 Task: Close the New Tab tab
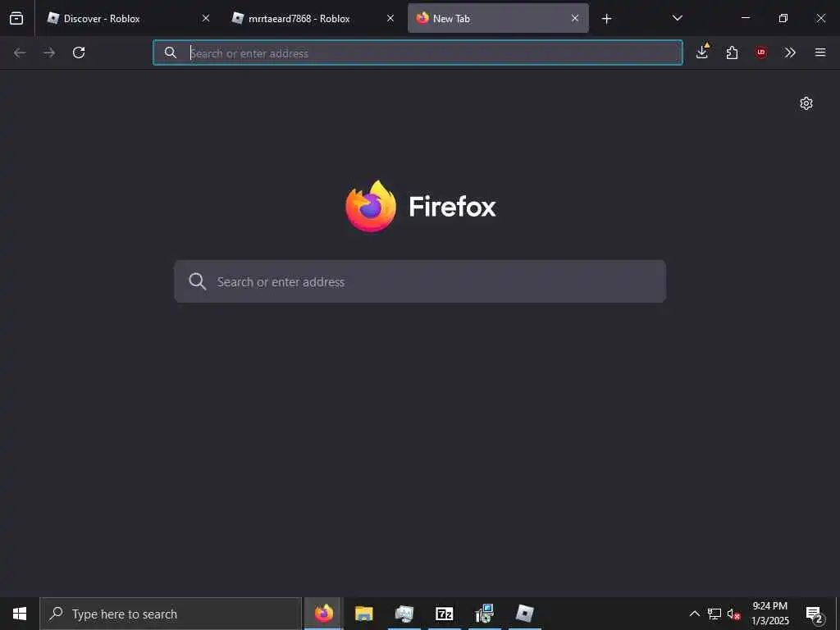(575, 18)
